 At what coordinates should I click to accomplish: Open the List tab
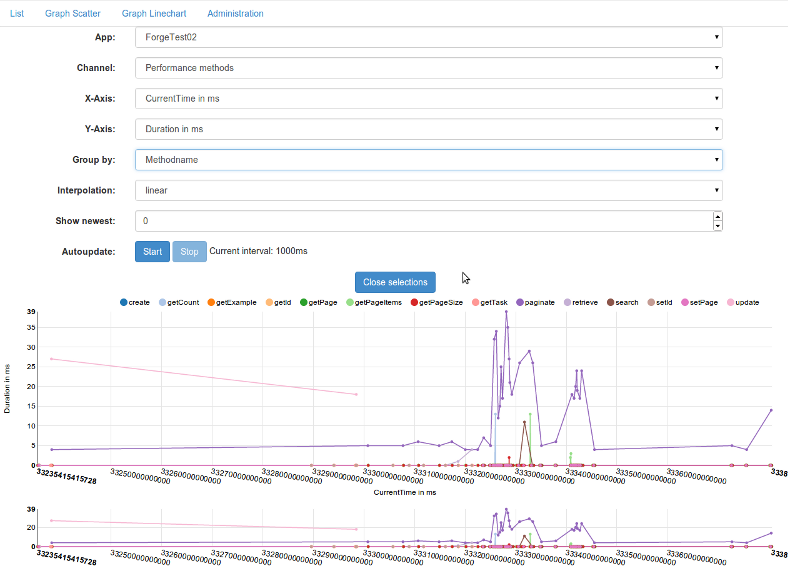17,14
